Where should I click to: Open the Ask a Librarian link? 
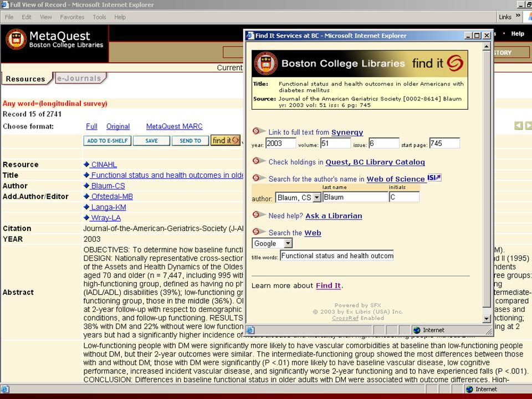pyautogui.click(x=334, y=216)
